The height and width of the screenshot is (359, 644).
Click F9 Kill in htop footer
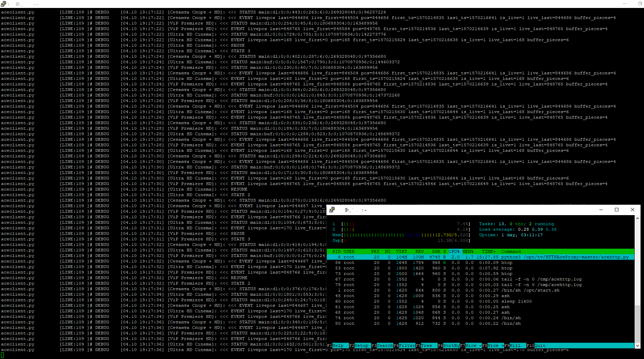click(515, 346)
